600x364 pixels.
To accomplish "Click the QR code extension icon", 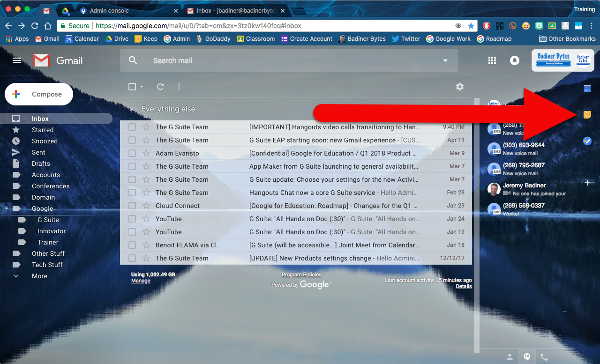I will point(500,26).
